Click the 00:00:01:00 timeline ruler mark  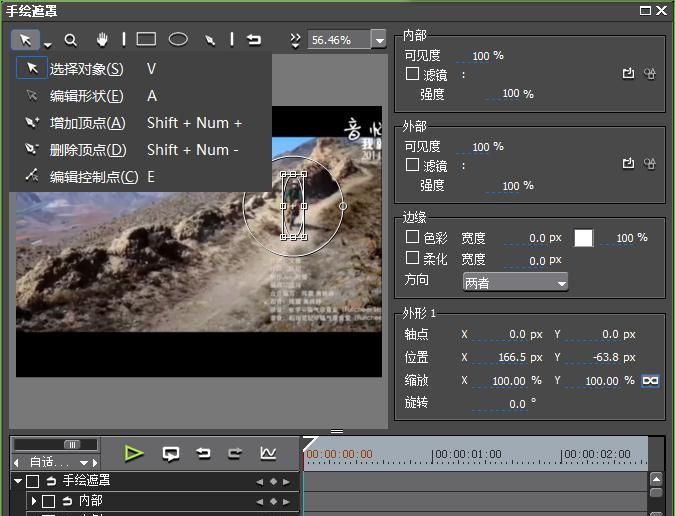coord(468,454)
